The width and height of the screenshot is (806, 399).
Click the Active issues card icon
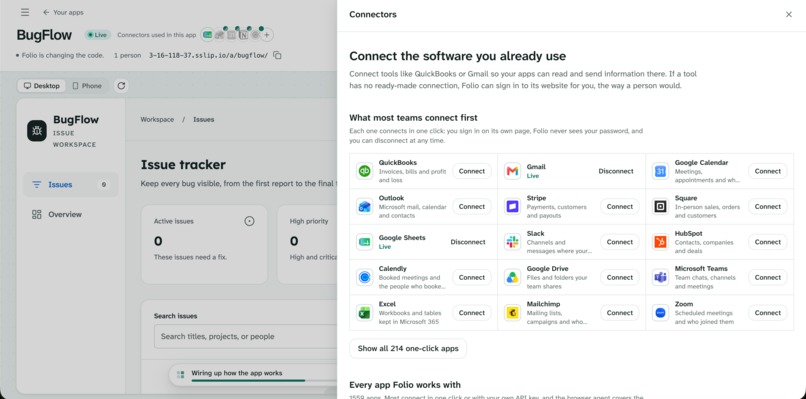pyautogui.click(x=249, y=221)
